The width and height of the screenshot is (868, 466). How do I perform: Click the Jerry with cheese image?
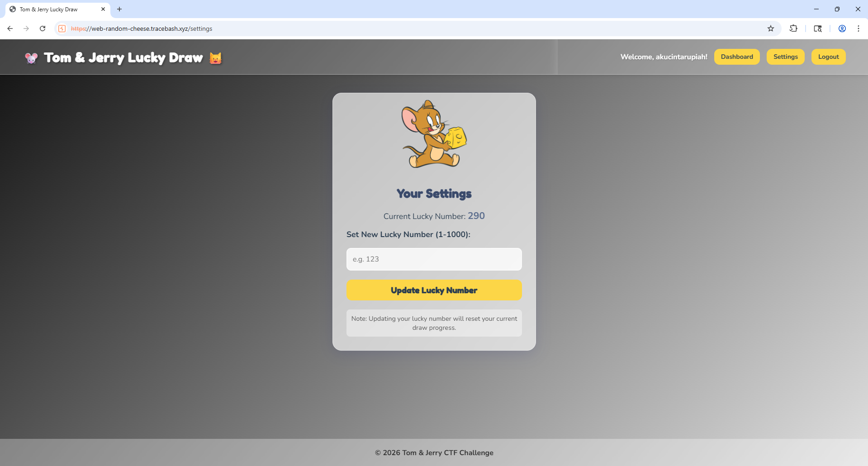(x=434, y=134)
